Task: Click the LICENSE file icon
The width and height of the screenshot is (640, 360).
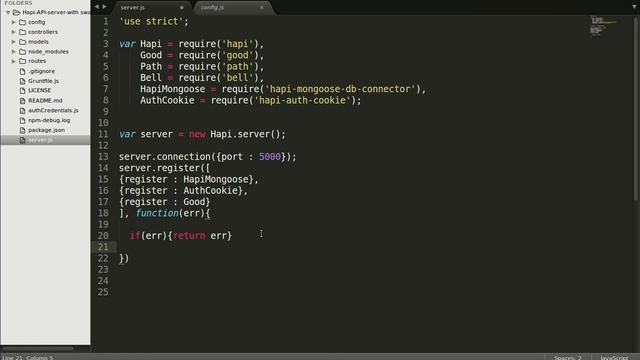Action: [22, 91]
